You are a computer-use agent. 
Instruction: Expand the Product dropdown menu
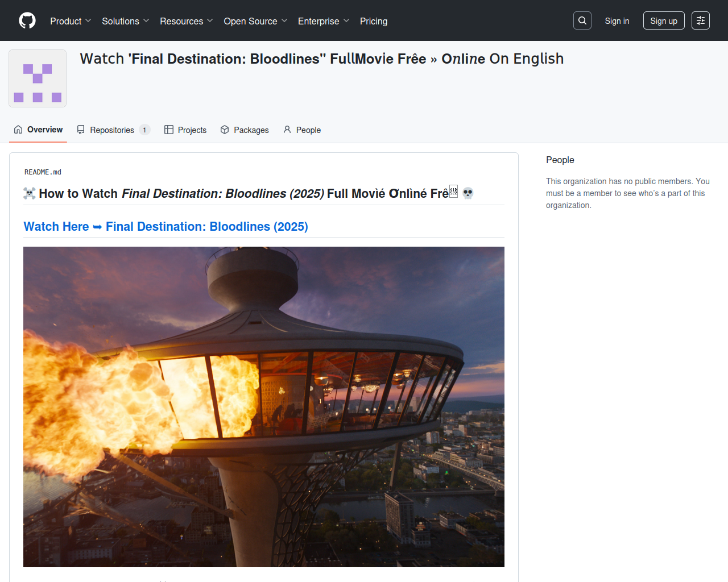(x=71, y=21)
